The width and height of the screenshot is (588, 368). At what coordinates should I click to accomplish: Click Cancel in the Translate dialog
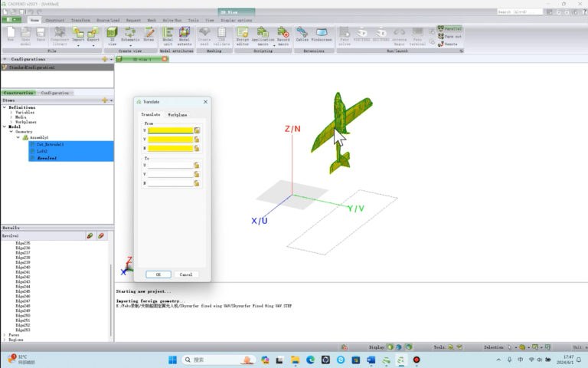185,274
